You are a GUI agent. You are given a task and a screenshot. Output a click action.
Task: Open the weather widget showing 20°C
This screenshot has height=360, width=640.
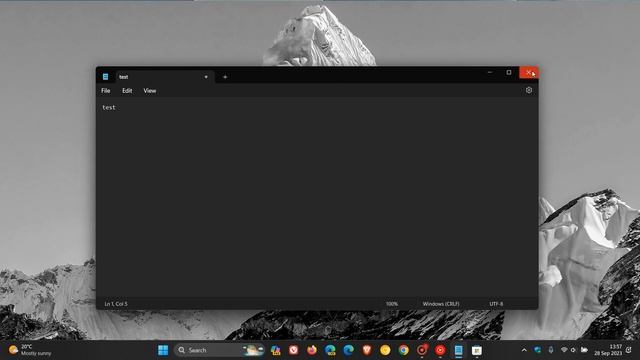30,350
